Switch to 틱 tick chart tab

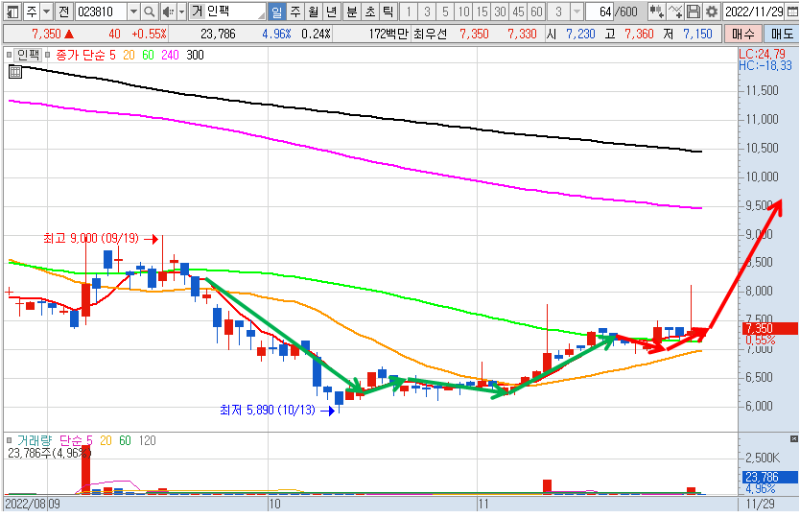(x=388, y=11)
